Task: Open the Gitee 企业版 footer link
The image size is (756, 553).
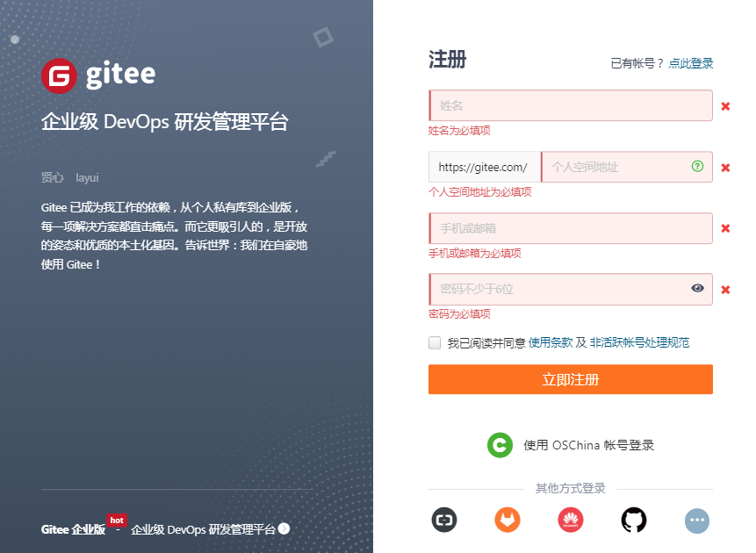Action: point(73,529)
